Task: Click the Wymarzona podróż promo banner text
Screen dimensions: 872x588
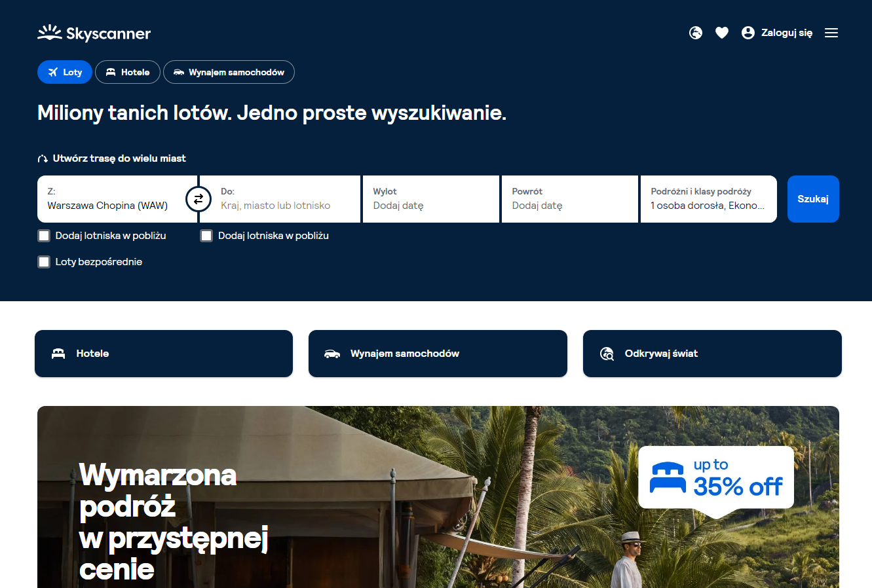Action: (174, 522)
